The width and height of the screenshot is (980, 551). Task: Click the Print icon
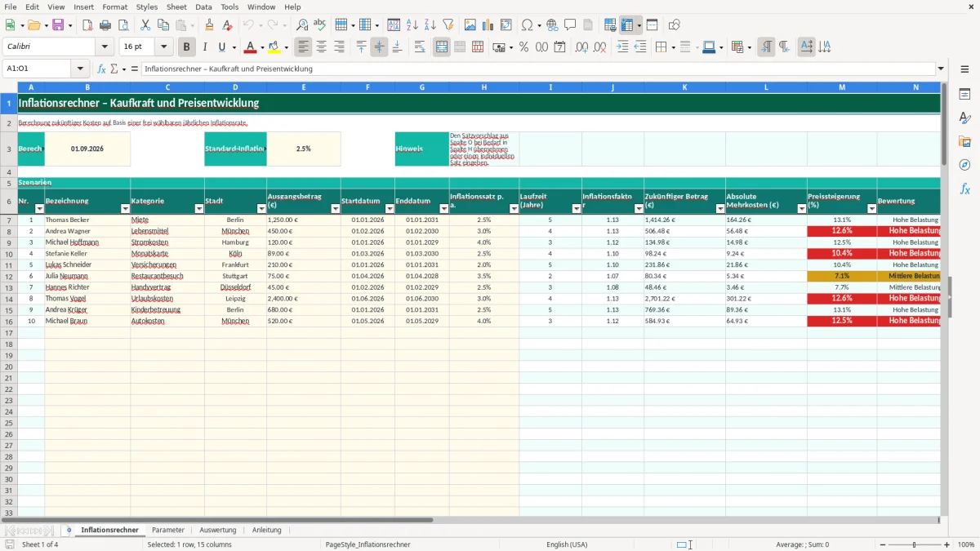click(105, 25)
